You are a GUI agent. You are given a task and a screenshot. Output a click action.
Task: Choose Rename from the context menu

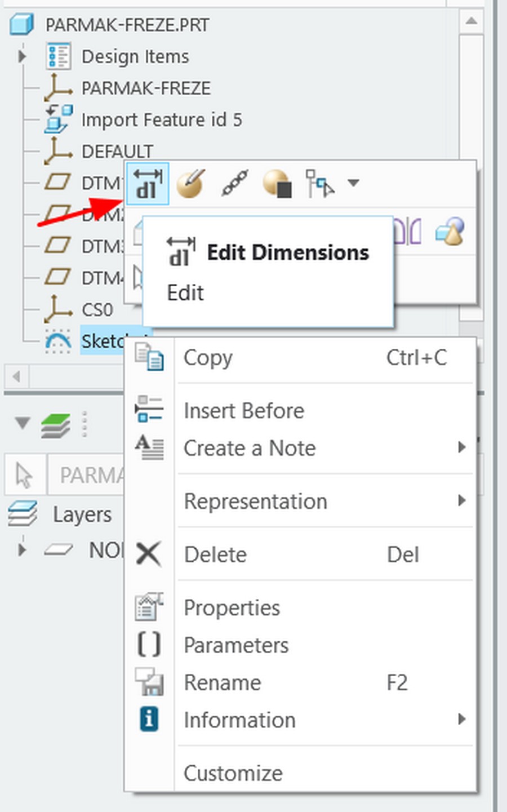pos(300,682)
